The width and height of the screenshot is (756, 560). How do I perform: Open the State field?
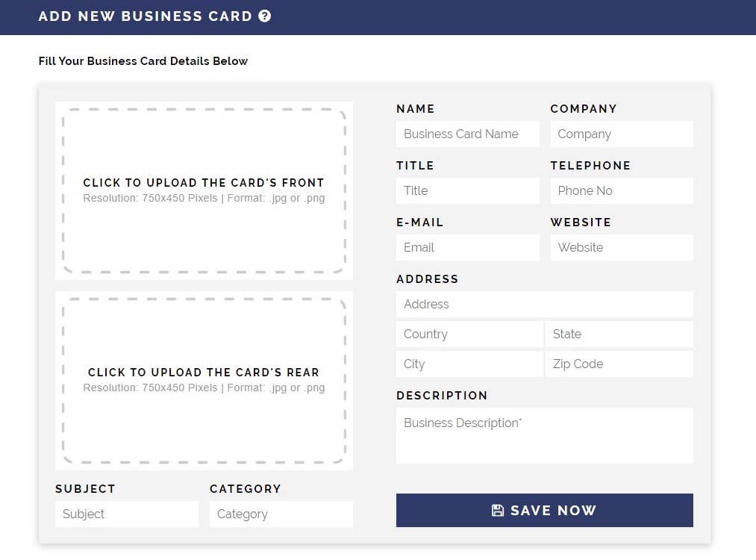coord(619,335)
